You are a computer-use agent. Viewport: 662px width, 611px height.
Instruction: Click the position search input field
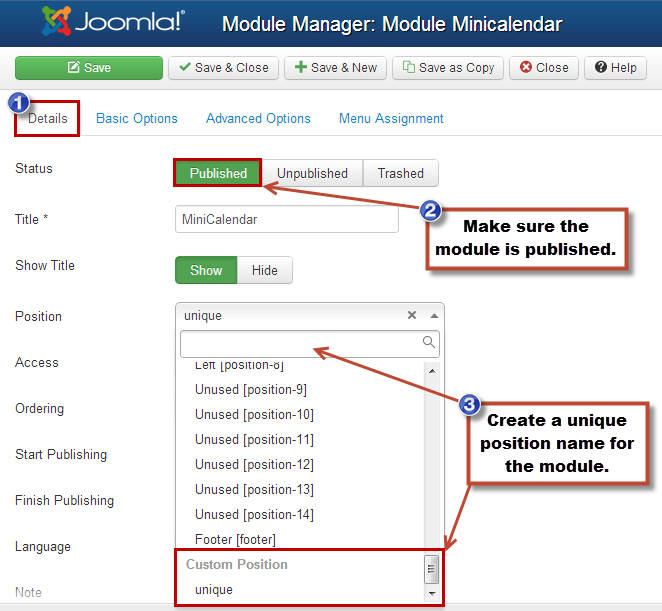click(x=310, y=344)
